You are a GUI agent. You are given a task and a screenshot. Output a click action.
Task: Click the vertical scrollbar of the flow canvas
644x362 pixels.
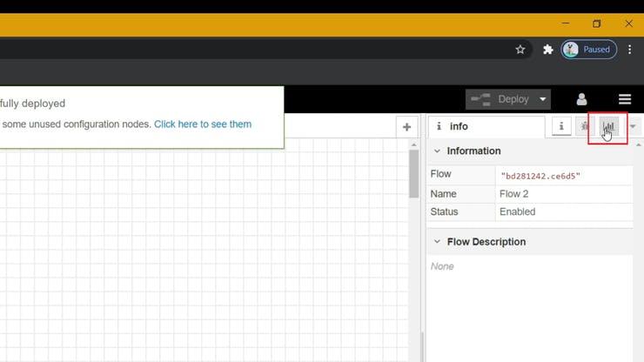point(414,173)
